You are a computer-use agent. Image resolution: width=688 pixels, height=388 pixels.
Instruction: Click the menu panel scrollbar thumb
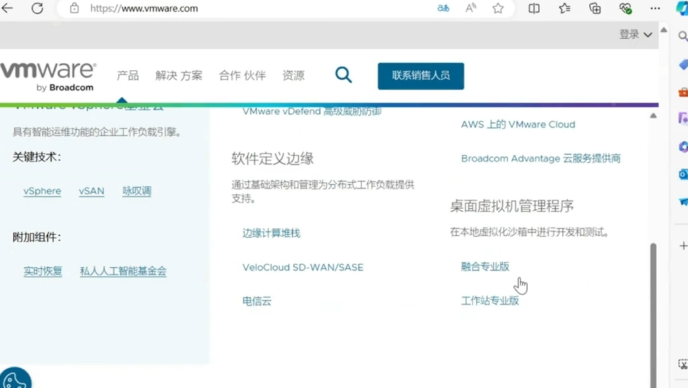(653, 315)
